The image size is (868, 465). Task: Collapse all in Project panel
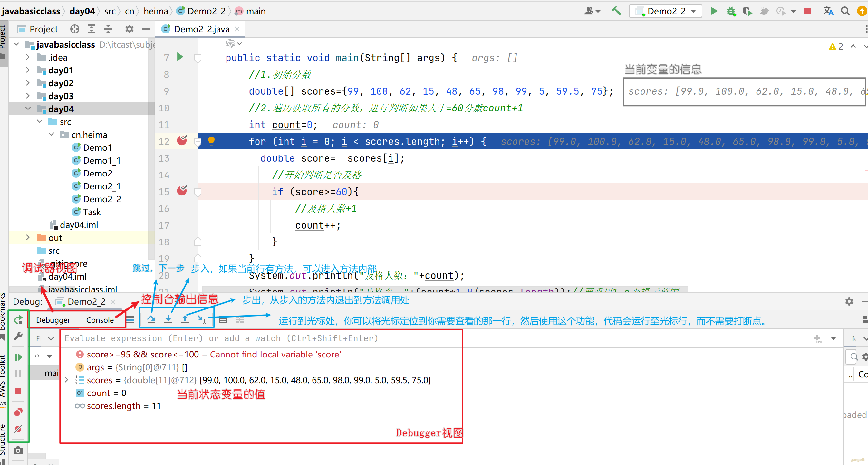[x=108, y=29]
